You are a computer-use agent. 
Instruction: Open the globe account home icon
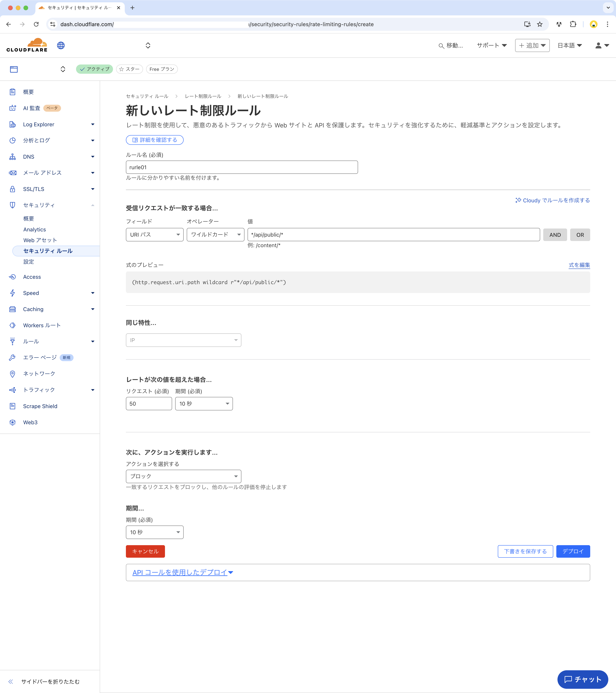(x=61, y=45)
